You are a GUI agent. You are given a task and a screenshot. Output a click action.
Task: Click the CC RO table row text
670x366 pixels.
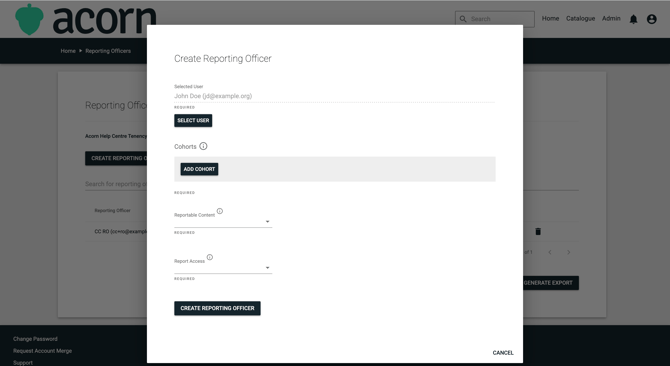pyautogui.click(x=120, y=231)
